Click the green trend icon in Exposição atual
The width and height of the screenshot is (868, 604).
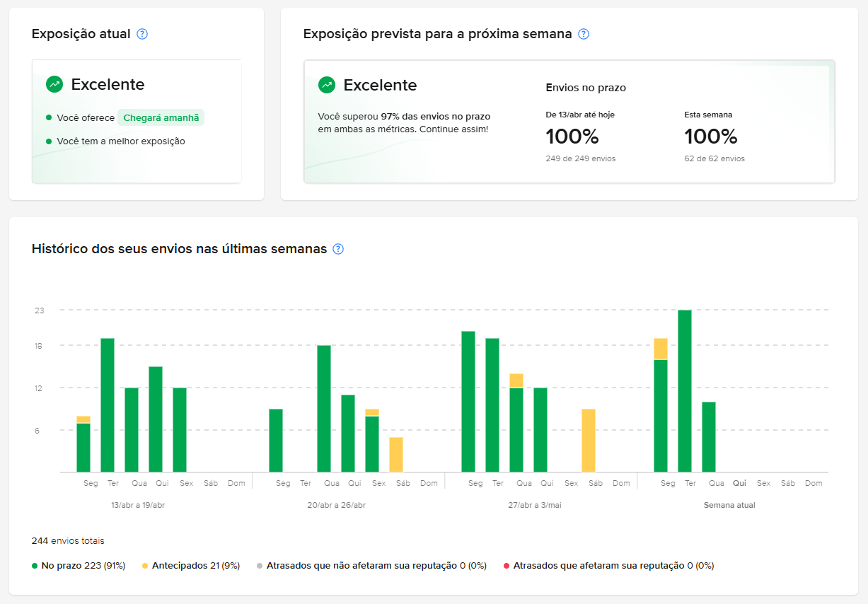tap(54, 84)
